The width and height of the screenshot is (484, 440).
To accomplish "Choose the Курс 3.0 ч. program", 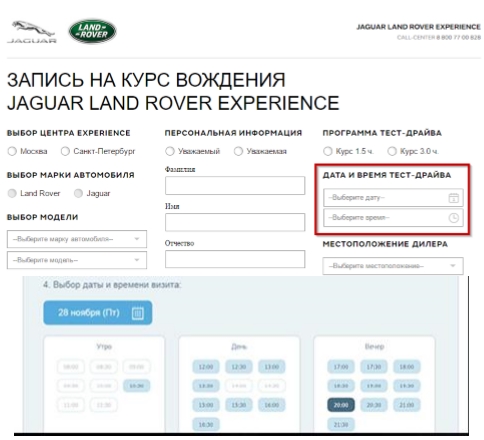I will pos(392,151).
